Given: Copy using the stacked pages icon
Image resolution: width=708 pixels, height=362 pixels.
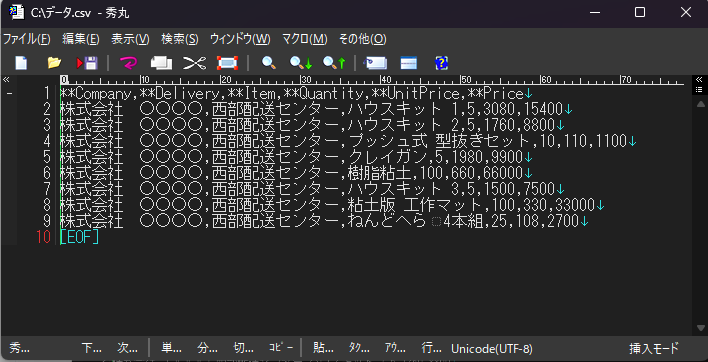Looking at the screenshot, I should pyautogui.click(x=161, y=63).
